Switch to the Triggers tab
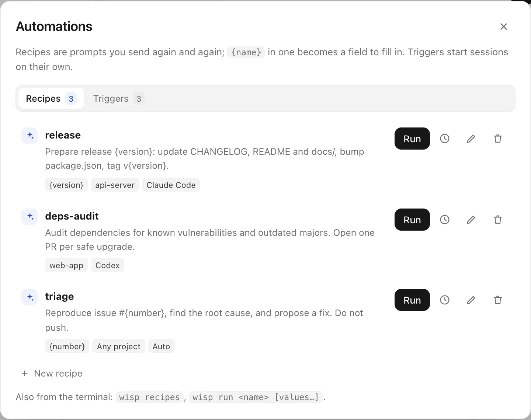This screenshot has height=420, width=531. click(118, 98)
